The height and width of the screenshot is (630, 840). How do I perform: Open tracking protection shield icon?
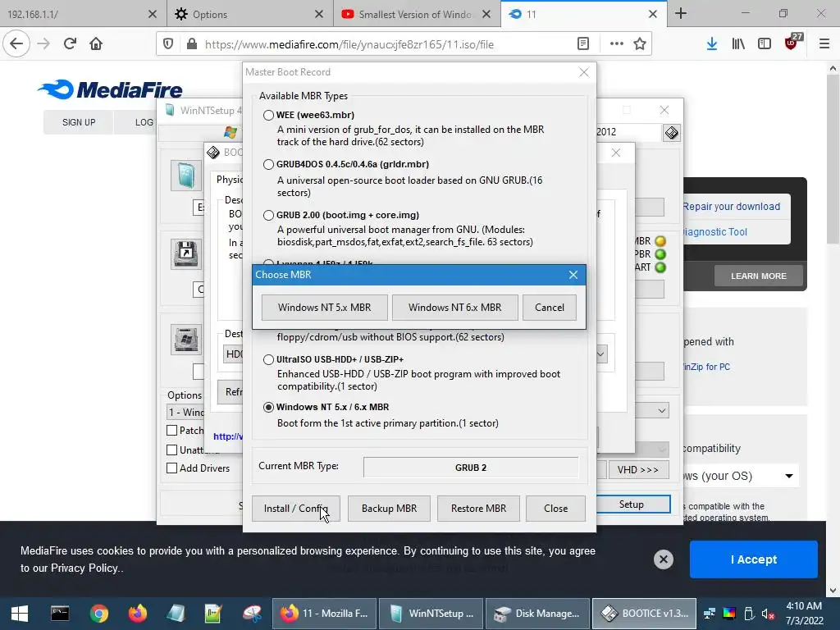(x=168, y=44)
